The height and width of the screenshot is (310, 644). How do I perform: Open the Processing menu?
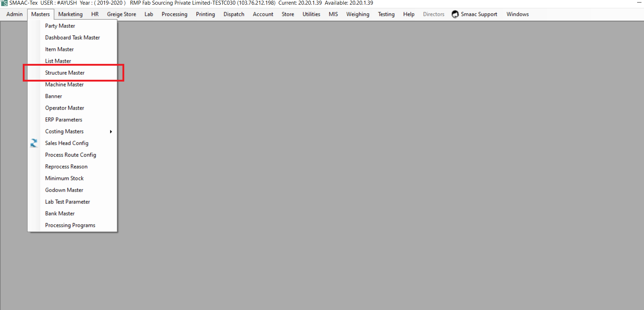pos(174,14)
